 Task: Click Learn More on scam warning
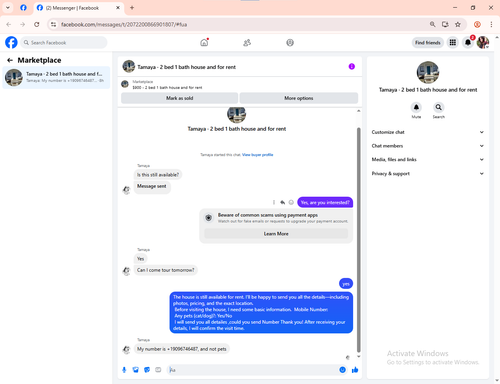coord(276,234)
